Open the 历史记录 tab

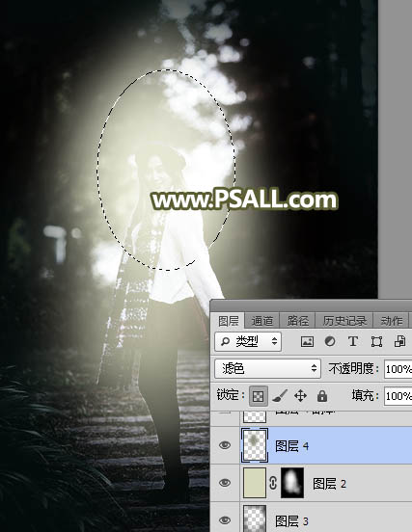click(x=344, y=321)
